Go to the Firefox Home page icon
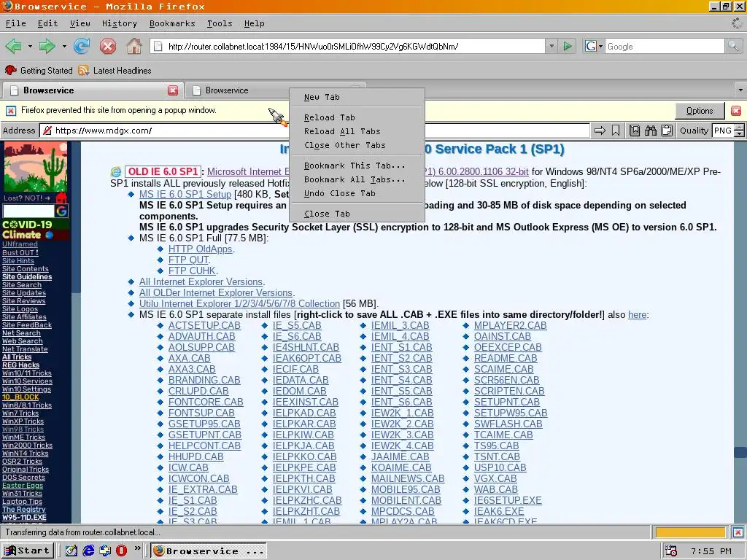Screen dimensions: 747x560 [134, 46]
